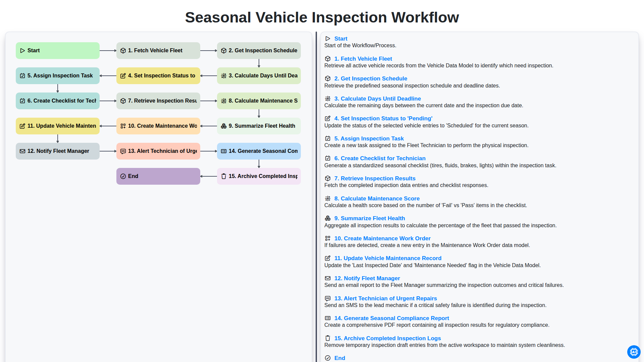Select the 9. Summarize Fleet Health node label
644x362 pixels.
tap(262, 126)
